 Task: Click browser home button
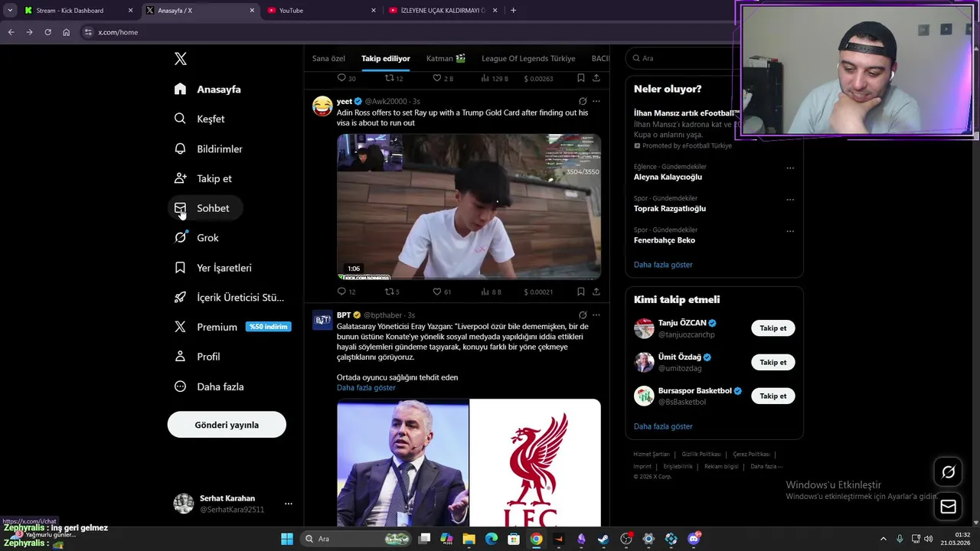pos(66,32)
